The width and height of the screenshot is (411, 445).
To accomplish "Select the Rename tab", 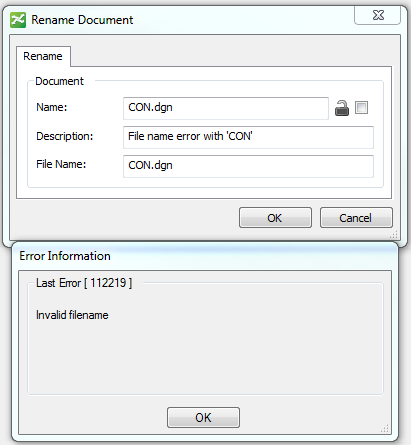I will (x=43, y=56).
